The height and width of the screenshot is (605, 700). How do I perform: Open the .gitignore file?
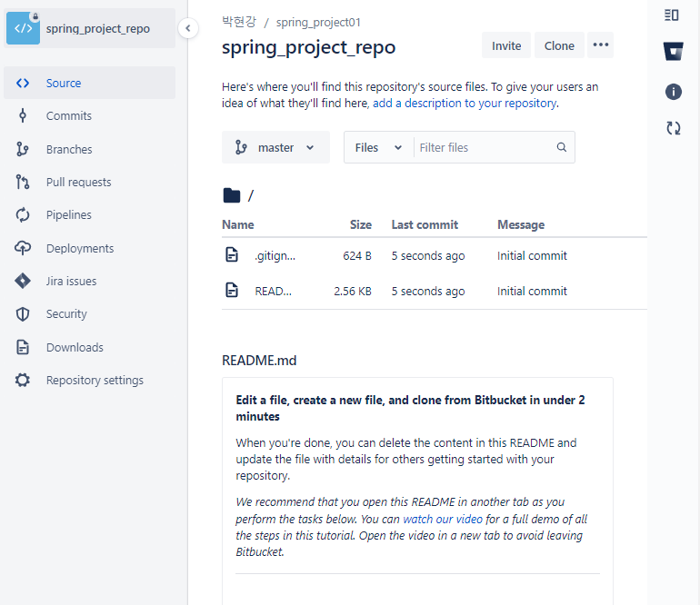275,255
